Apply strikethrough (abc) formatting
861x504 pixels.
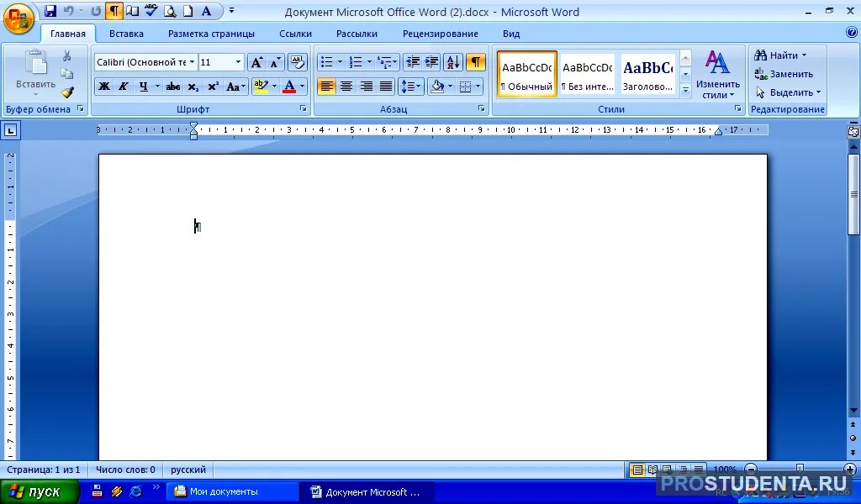click(x=173, y=87)
